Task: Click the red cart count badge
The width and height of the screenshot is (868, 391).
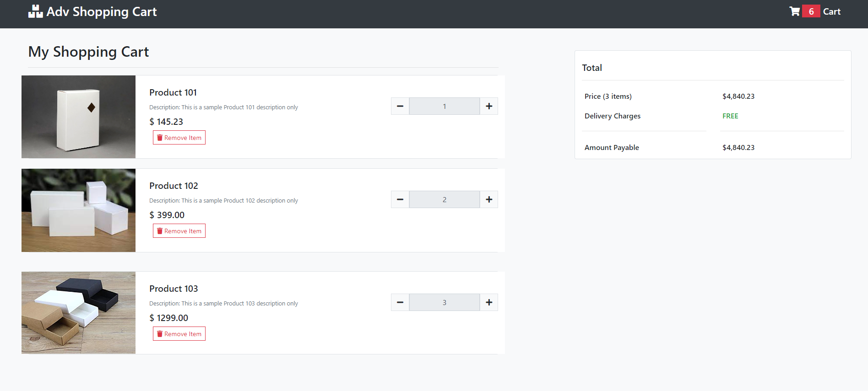Action: tap(811, 11)
